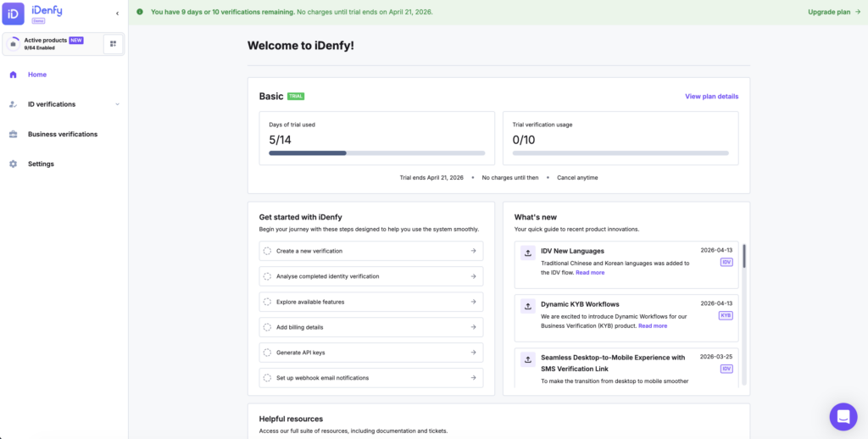The height and width of the screenshot is (439, 868).
Task: Click the 'Dynamic KYB Workflows' title
Action: (x=580, y=304)
